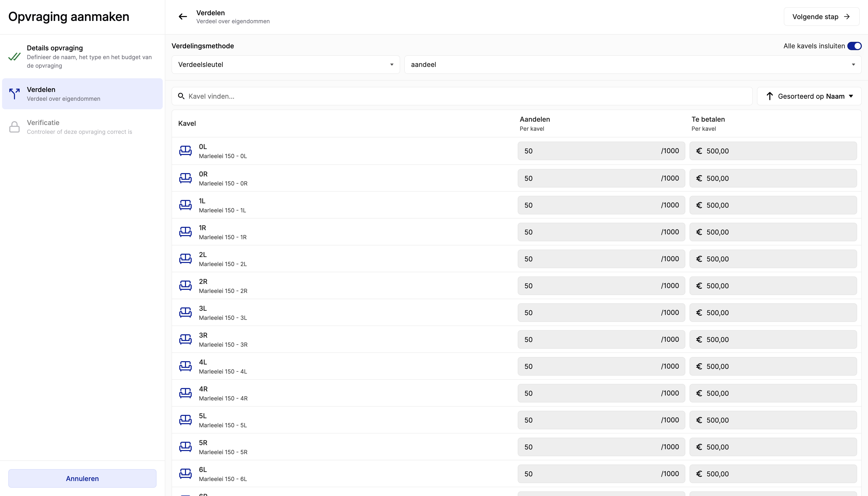Go back with the left arrow icon
Viewport: 868px width, 496px height.
pyautogui.click(x=183, y=17)
